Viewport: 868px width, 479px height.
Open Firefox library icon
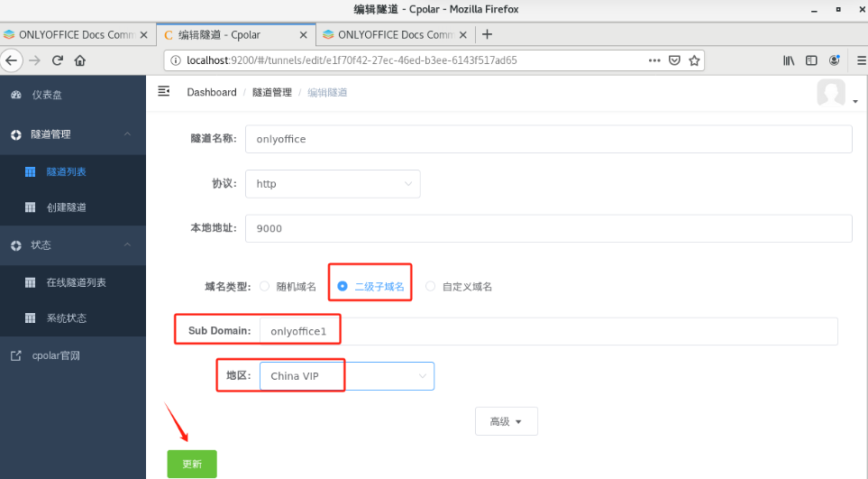pos(789,60)
